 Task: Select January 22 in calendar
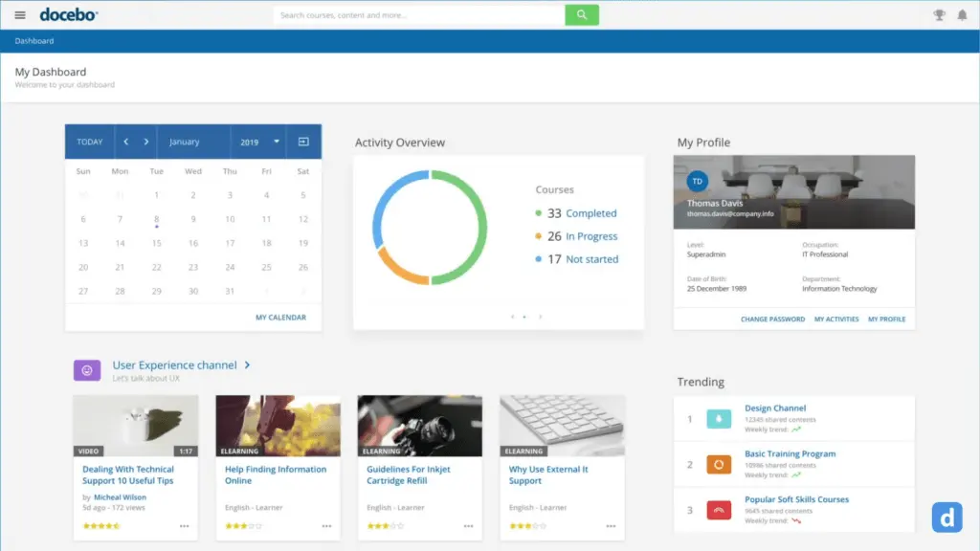(x=156, y=268)
